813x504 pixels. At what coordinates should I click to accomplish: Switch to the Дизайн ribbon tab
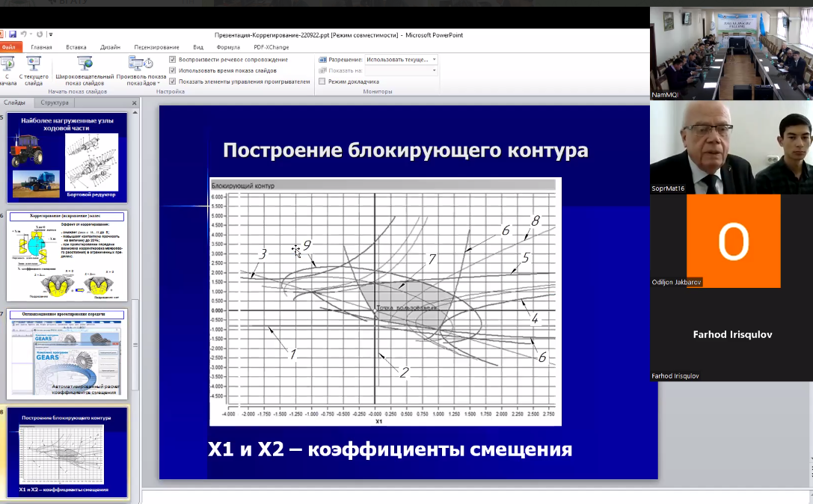coord(110,47)
